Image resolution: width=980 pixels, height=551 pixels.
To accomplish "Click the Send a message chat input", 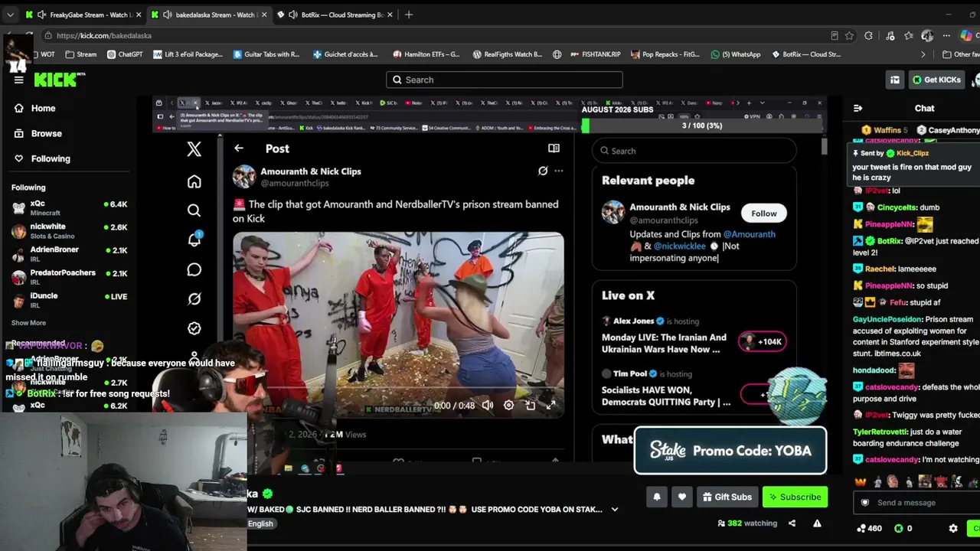I will tap(917, 503).
